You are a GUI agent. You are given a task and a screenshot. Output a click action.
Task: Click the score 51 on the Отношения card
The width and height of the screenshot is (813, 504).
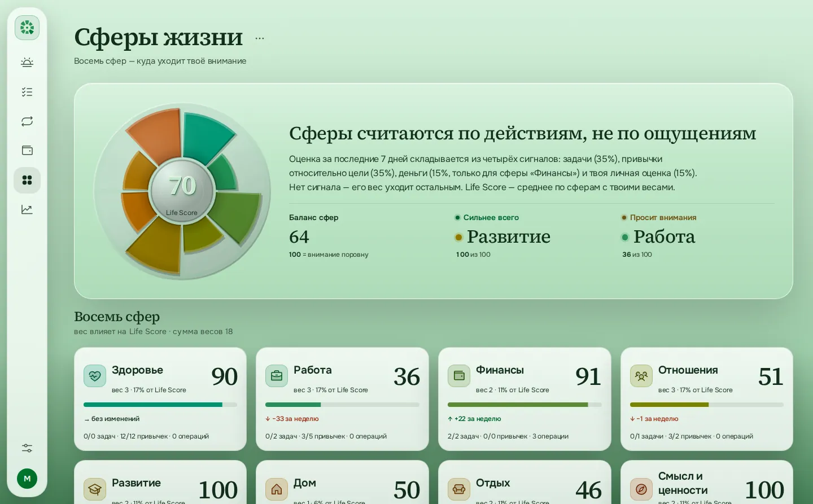771,377
